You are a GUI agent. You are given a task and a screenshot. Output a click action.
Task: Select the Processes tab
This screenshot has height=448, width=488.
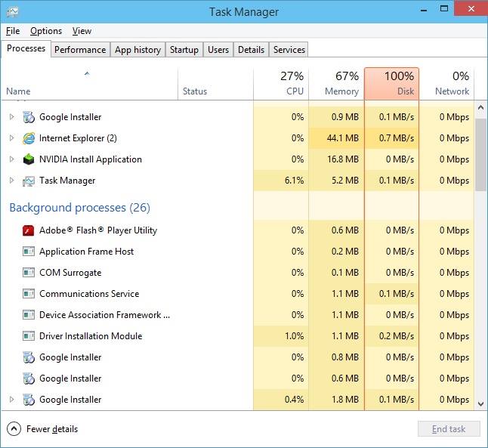pyautogui.click(x=26, y=48)
